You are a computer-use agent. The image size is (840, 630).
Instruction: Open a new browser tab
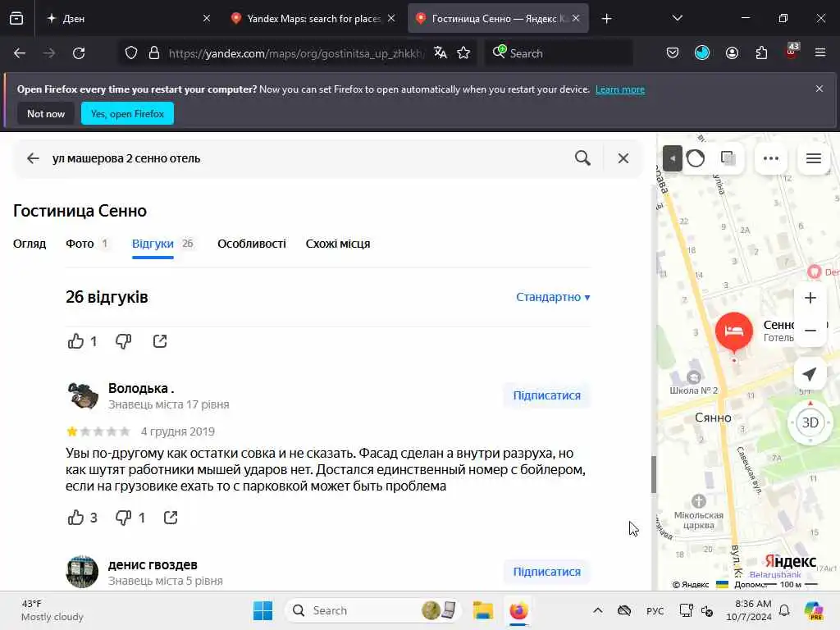606,19
